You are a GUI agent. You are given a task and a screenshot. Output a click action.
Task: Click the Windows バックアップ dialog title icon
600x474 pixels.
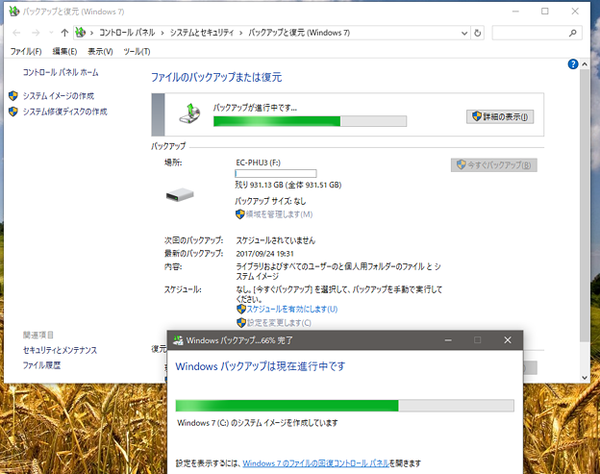click(178, 340)
